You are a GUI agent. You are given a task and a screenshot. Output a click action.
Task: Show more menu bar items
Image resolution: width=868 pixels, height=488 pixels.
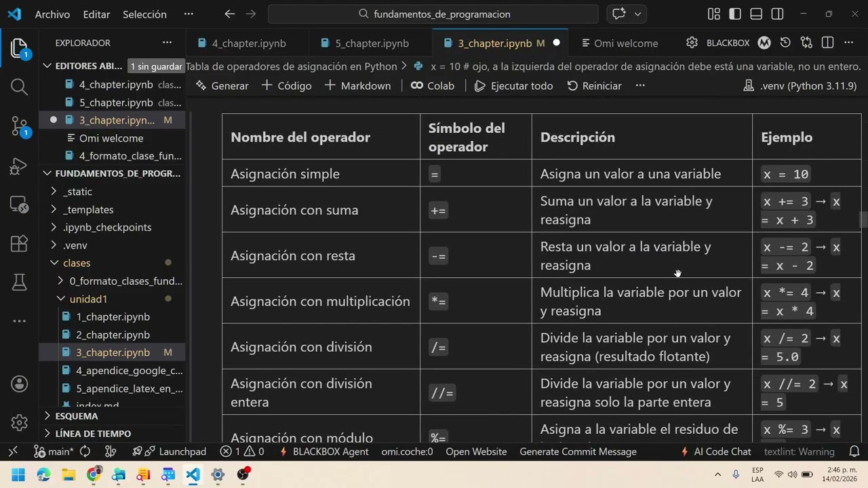coord(189,14)
